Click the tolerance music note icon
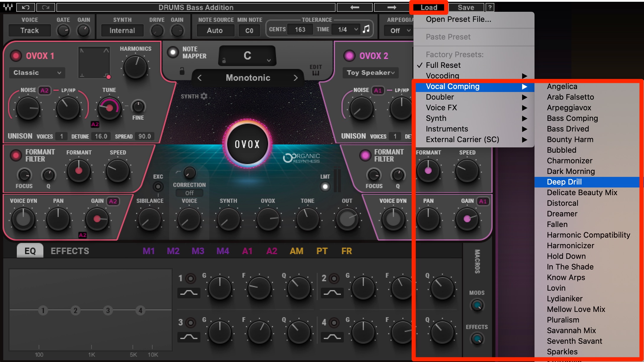This screenshot has height=362, width=644. click(366, 29)
